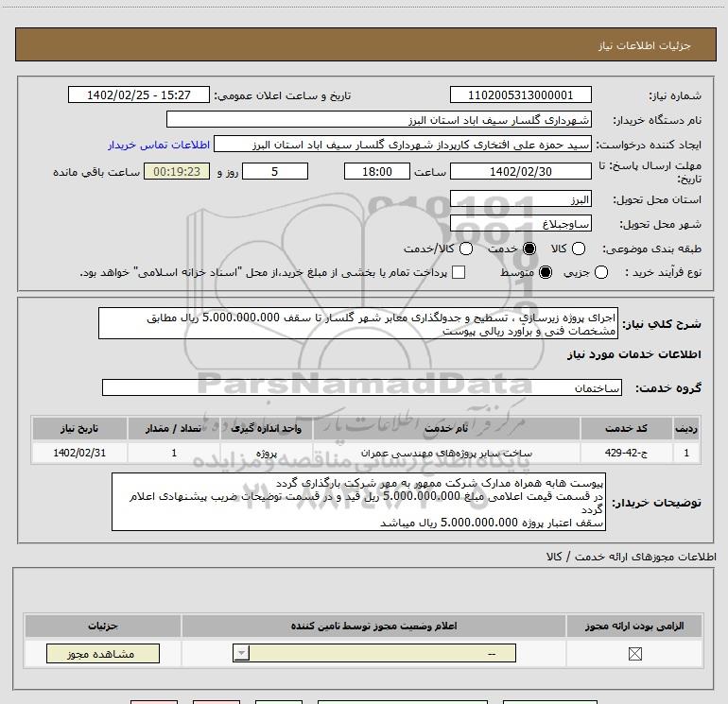Click the deadline date field 1402/02/30
Image resolution: width=728 pixels, height=704 pixels.
pyautogui.click(x=520, y=171)
